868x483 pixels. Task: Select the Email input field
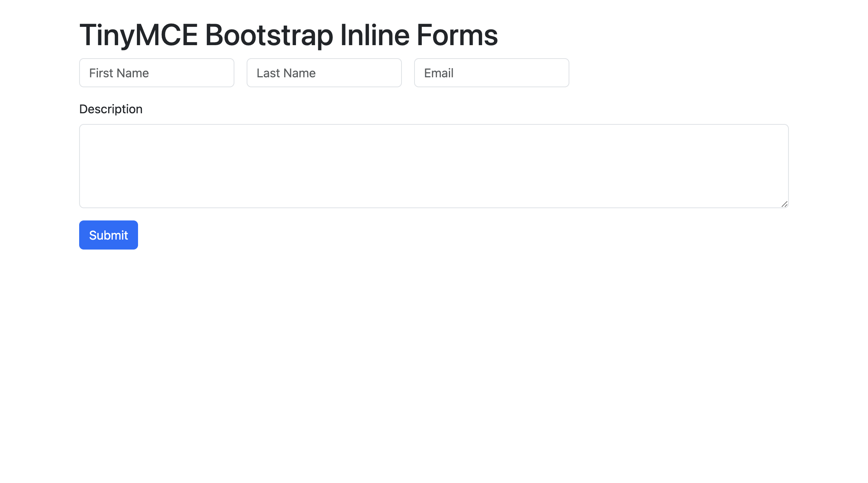tap(491, 73)
